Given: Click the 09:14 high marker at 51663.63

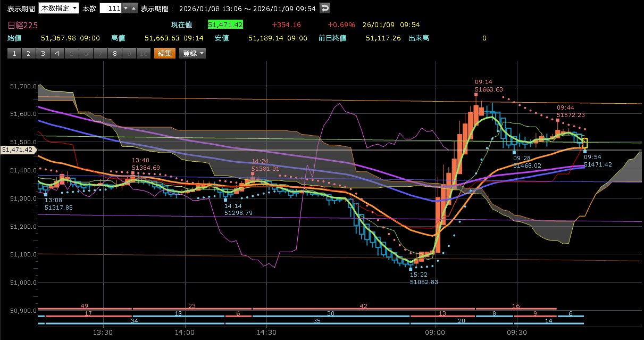Looking at the screenshot, I should 476,94.
